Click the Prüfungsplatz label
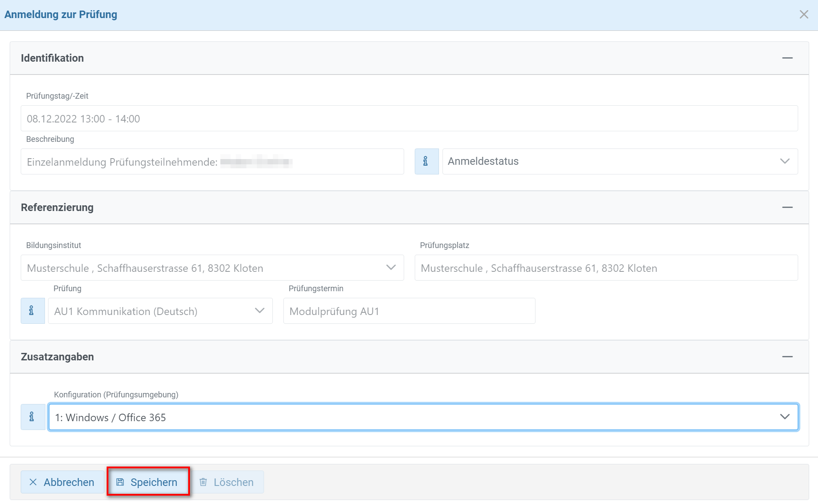Viewport: 818px width, 504px height. pos(445,245)
